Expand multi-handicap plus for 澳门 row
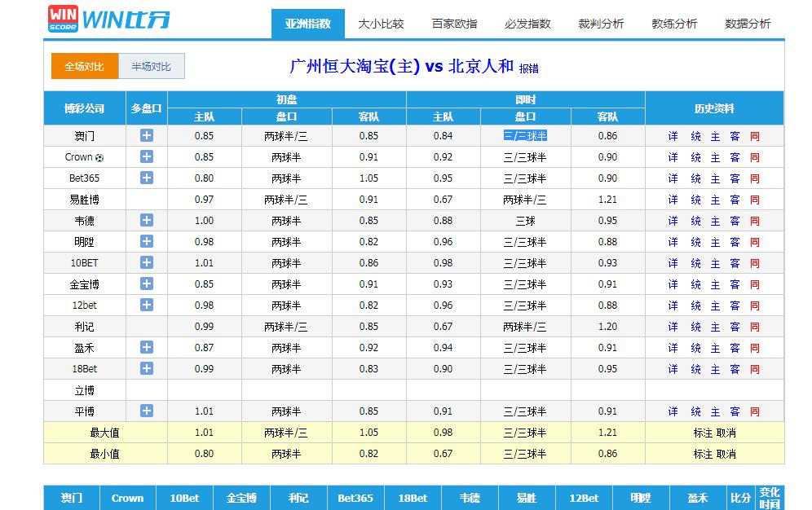The width and height of the screenshot is (812, 510). point(147,135)
